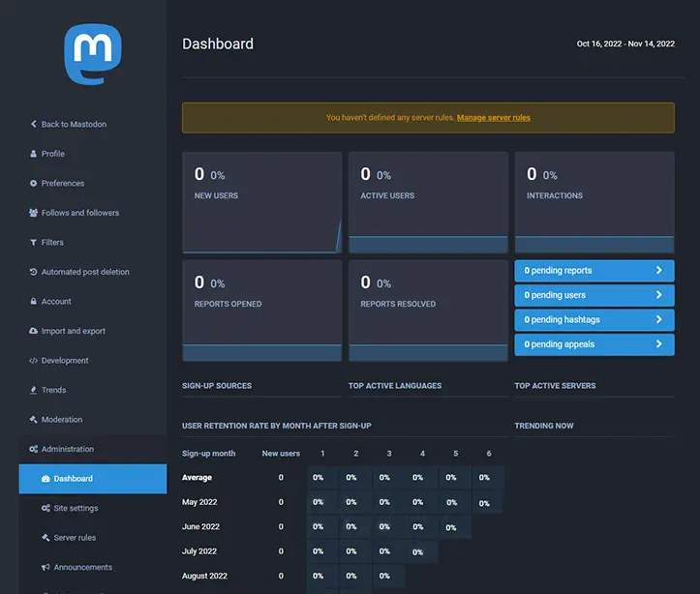Click the megaphone icon next to Announcements
This screenshot has width=700, height=594.
(46, 567)
